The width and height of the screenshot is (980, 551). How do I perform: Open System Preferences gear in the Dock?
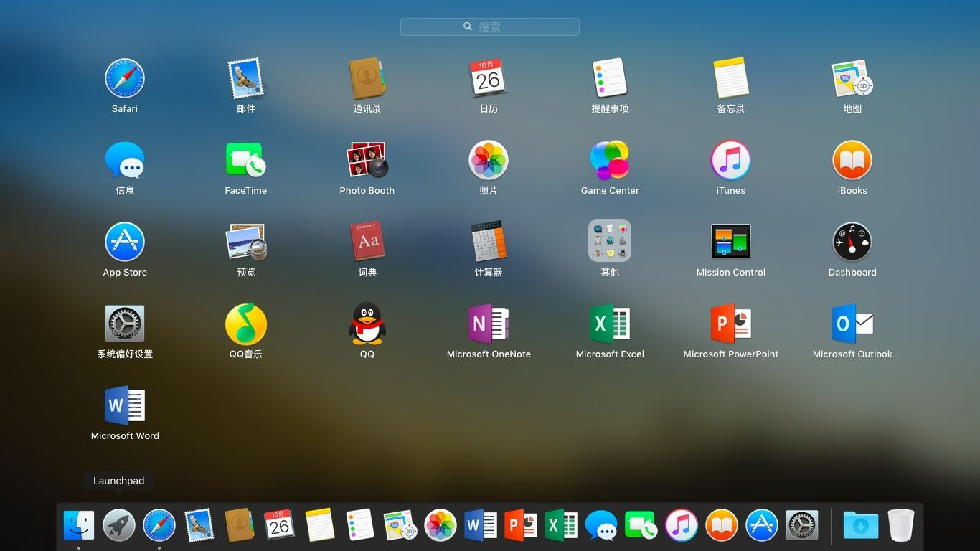(x=802, y=525)
